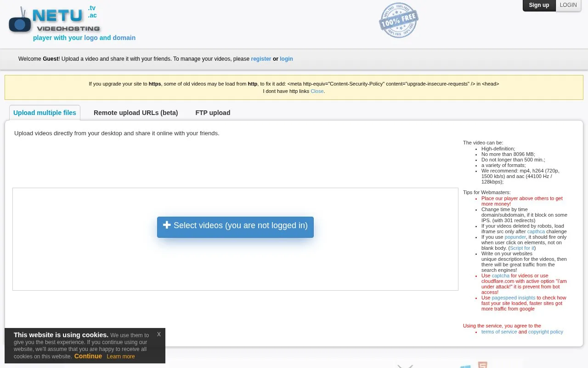Read the terms of service
The image size is (588, 368).
click(x=499, y=332)
